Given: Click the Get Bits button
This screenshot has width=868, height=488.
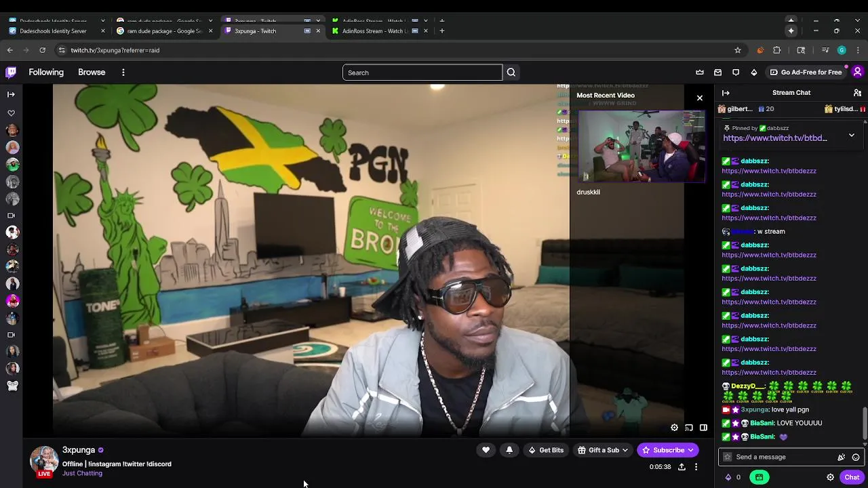Looking at the screenshot, I should 546,450.
